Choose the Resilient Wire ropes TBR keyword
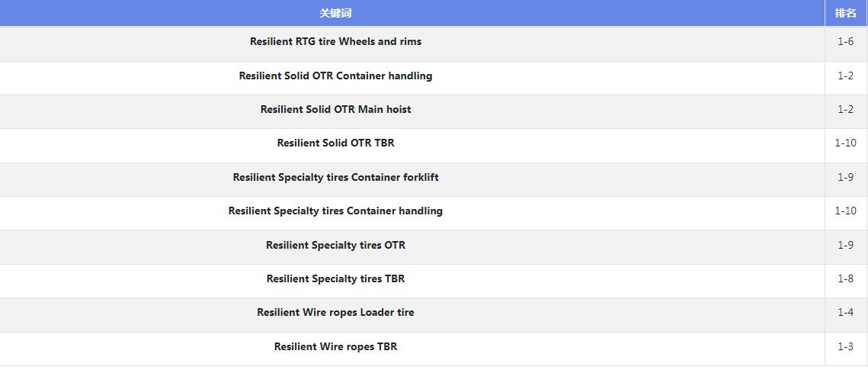 coord(335,347)
